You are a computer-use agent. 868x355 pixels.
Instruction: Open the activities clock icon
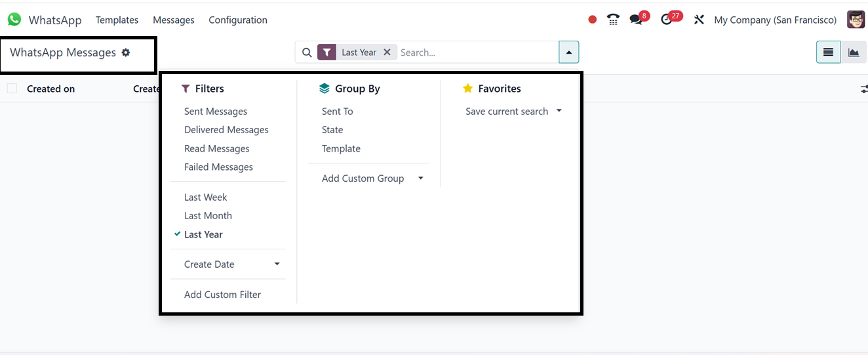667,20
